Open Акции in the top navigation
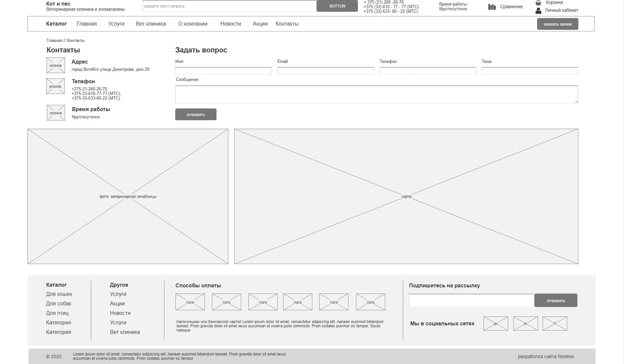The width and height of the screenshot is (624, 364). pos(260,24)
